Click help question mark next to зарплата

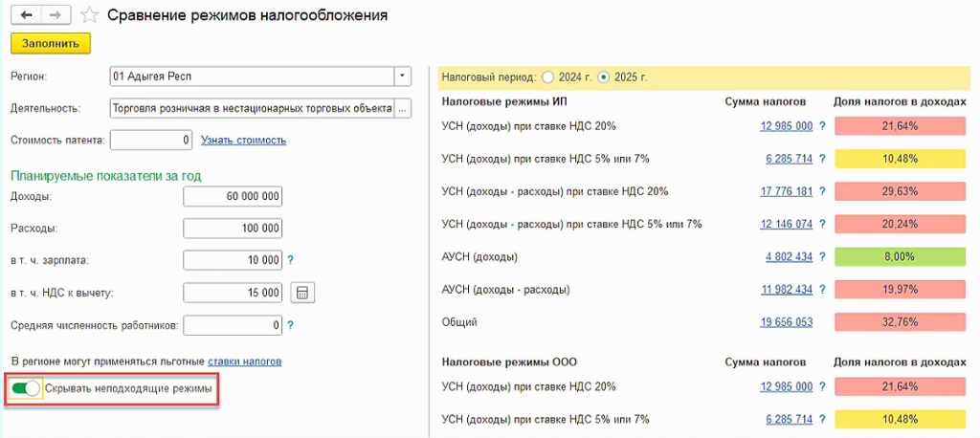click(290, 259)
